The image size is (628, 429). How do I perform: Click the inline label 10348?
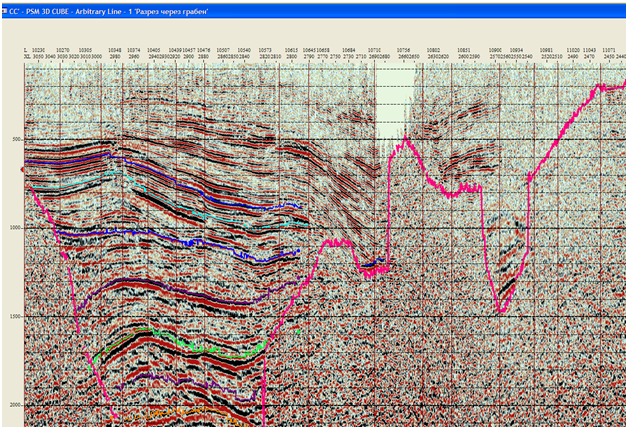115,50
